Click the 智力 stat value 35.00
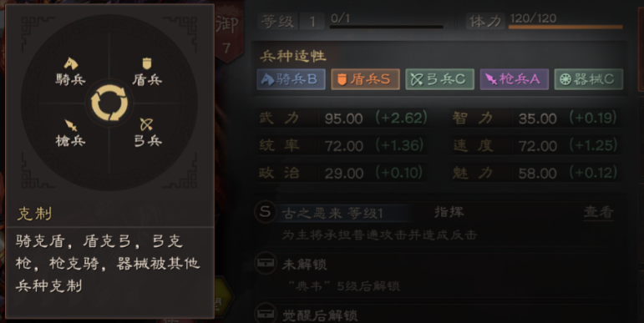Viewport: 644px width, 323px height. click(x=538, y=119)
